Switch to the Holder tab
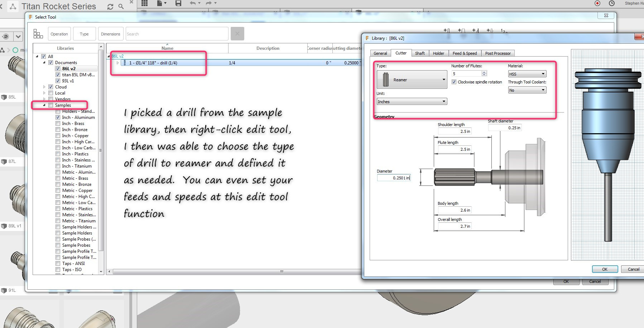The image size is (644, 328). coord(438,53)
